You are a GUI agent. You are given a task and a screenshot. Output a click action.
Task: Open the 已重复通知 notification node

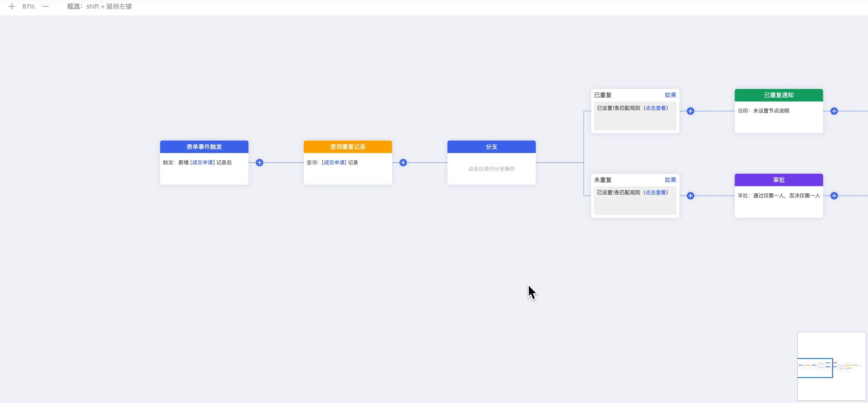[x=779, y=95]
